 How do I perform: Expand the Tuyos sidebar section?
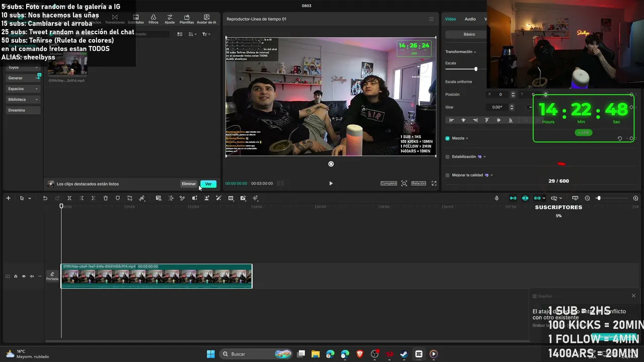[23, 67]
